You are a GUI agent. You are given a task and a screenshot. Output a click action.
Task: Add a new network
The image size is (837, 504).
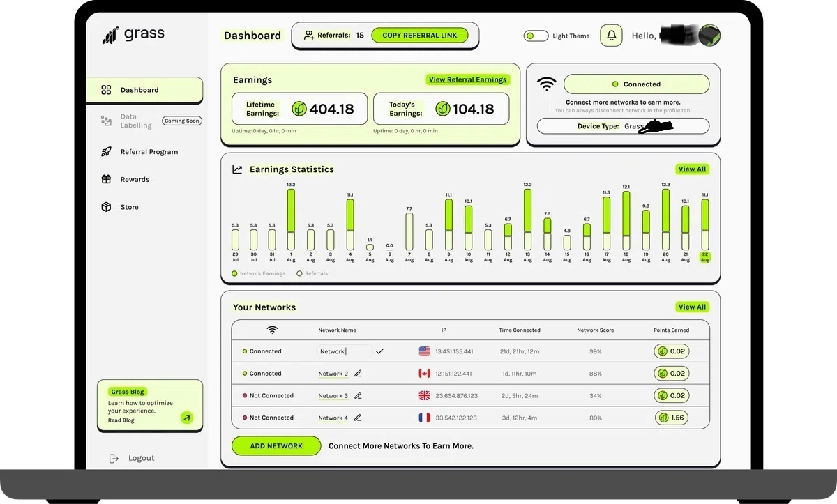pyautogui.click(x=276, y=446)
